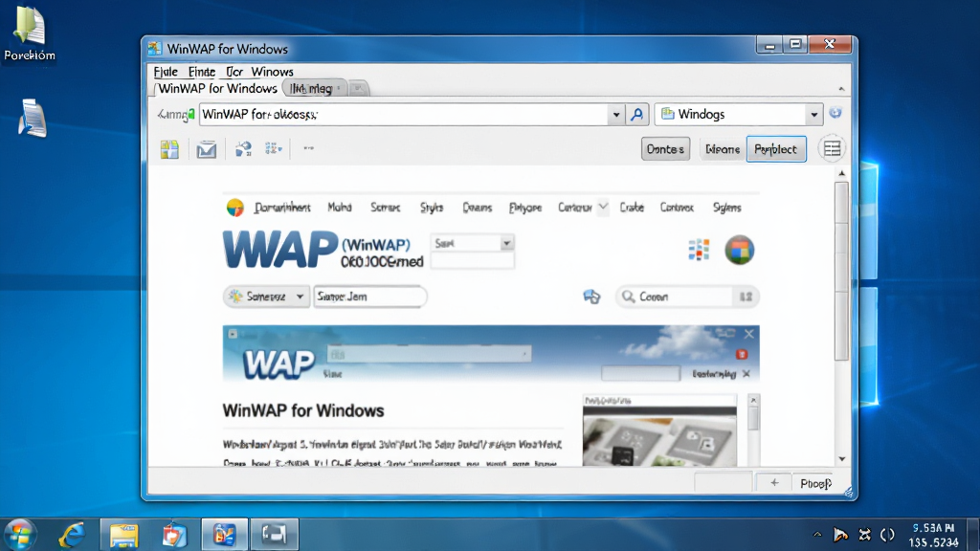Viewport: 980px width, 551px height.
Task: Launch Internet Explorer from taskbar
Action: [73, 535]
